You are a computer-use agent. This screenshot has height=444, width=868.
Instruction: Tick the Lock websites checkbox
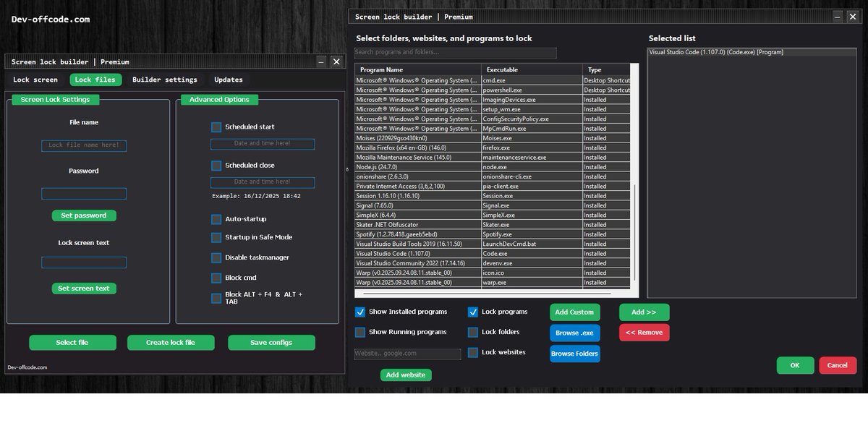pos(473,352)
